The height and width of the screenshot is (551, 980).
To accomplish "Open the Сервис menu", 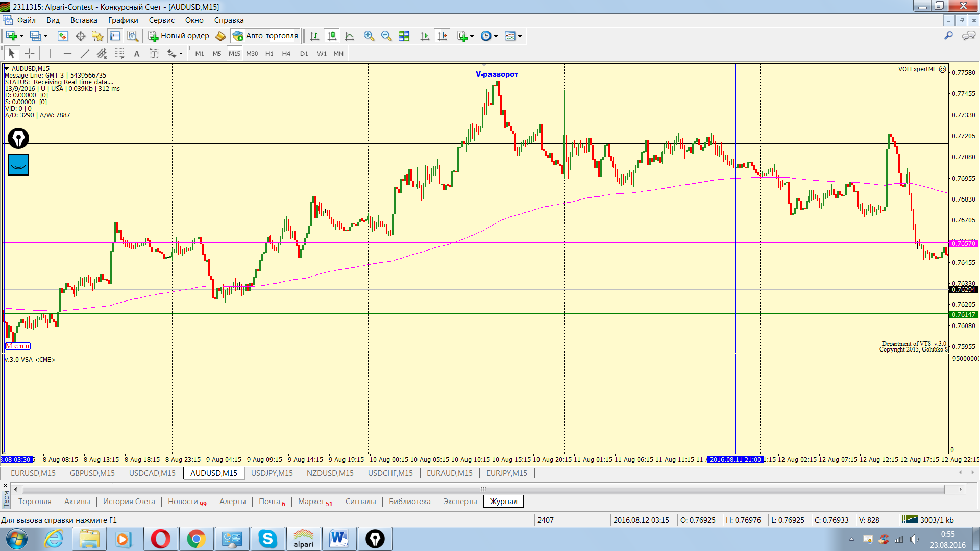I will [x=161, y=20].
